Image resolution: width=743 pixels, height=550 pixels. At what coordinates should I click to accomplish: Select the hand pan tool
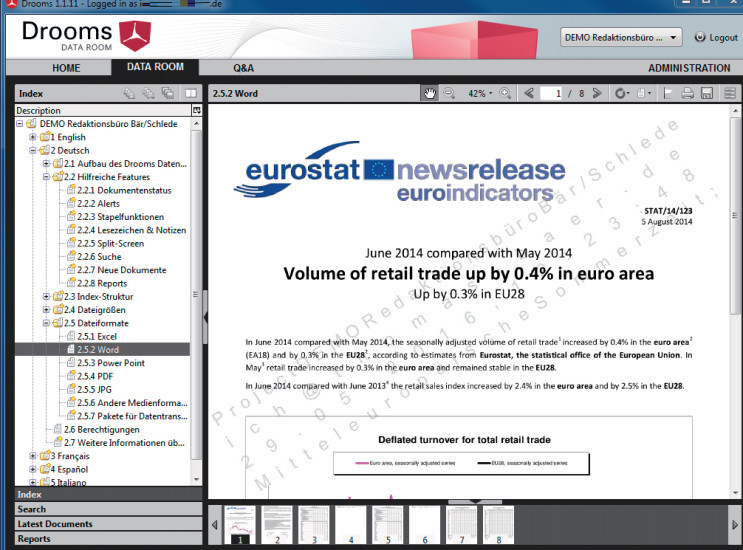(x=429, y=93)
